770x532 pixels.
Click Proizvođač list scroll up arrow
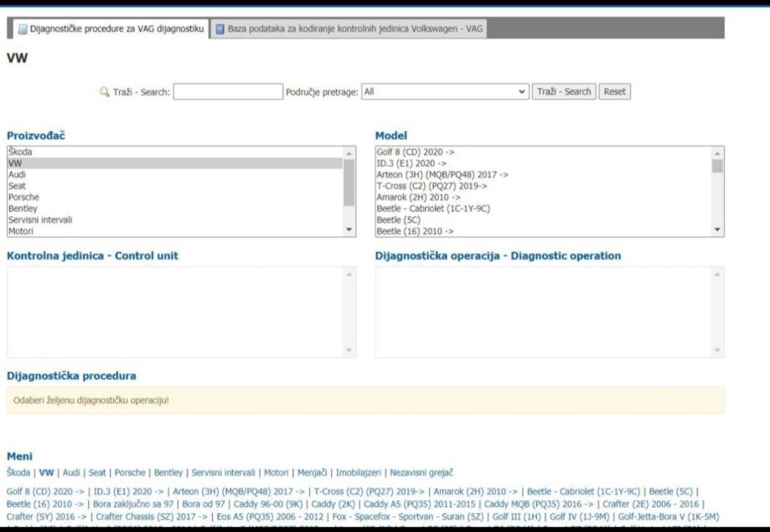349,153
